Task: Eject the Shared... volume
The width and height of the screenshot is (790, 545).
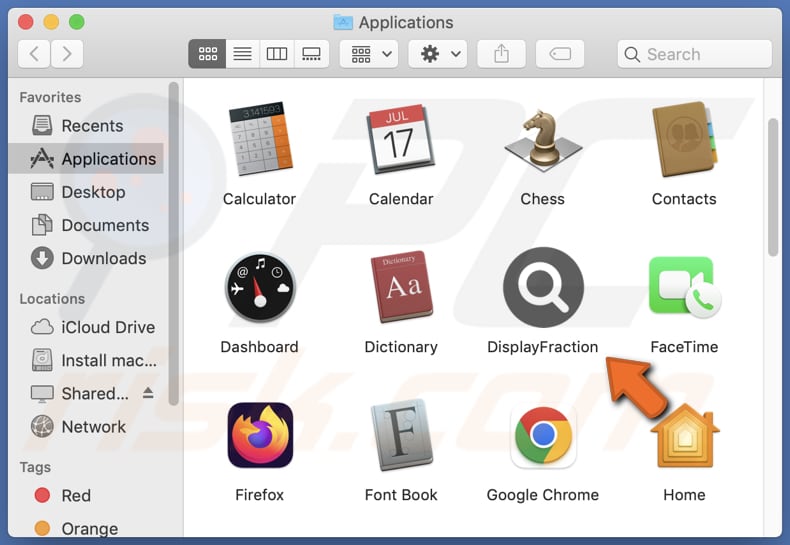Action: (148, 393)
